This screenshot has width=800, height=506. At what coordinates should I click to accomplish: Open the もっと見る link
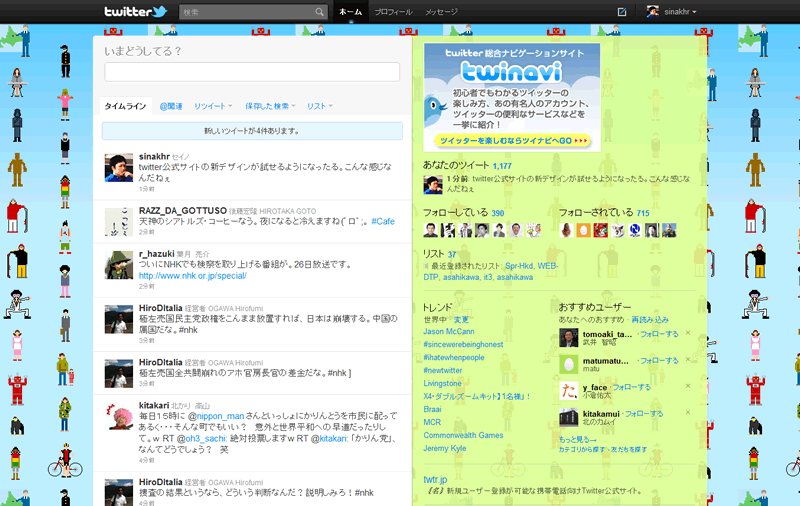pos(578,440)
